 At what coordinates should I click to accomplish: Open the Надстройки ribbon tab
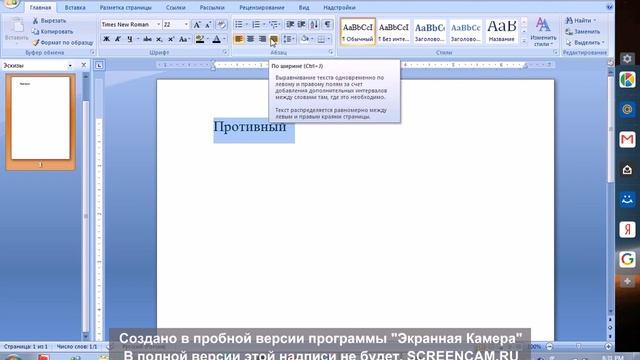coord(339,7)
